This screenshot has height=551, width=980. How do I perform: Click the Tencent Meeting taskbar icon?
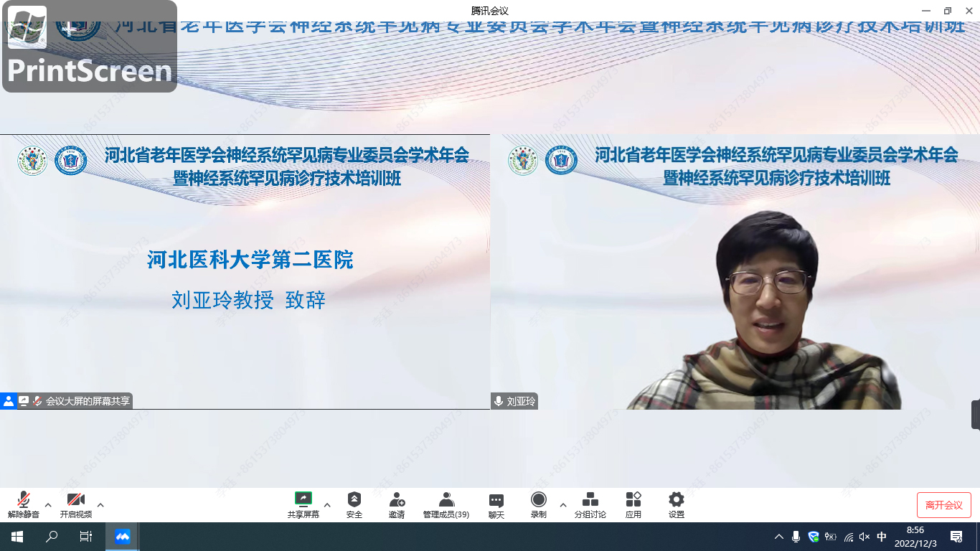pyautogui.click(x=123, y=537)
